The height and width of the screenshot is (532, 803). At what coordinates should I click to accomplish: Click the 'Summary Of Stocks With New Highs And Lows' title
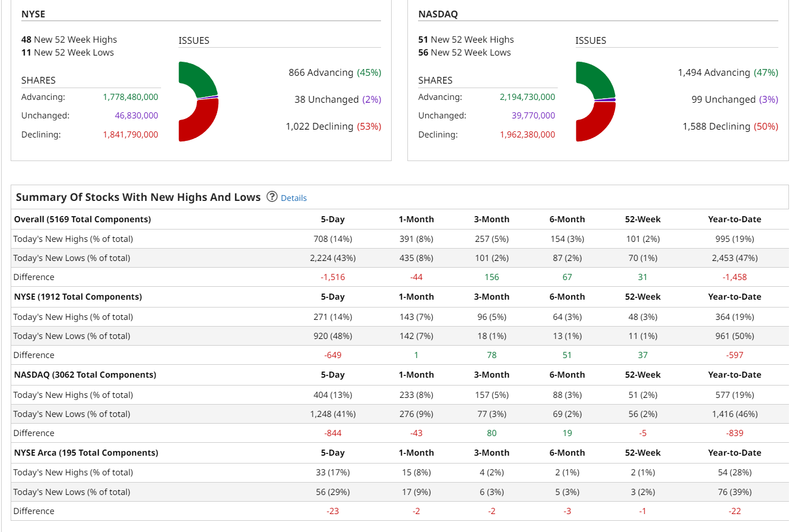click(x=138, y=197)
